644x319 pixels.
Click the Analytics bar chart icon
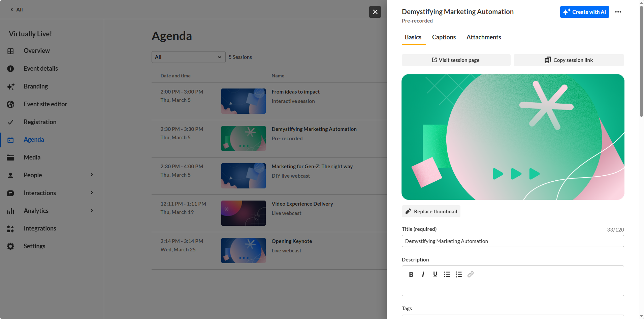tap(11, 211)
